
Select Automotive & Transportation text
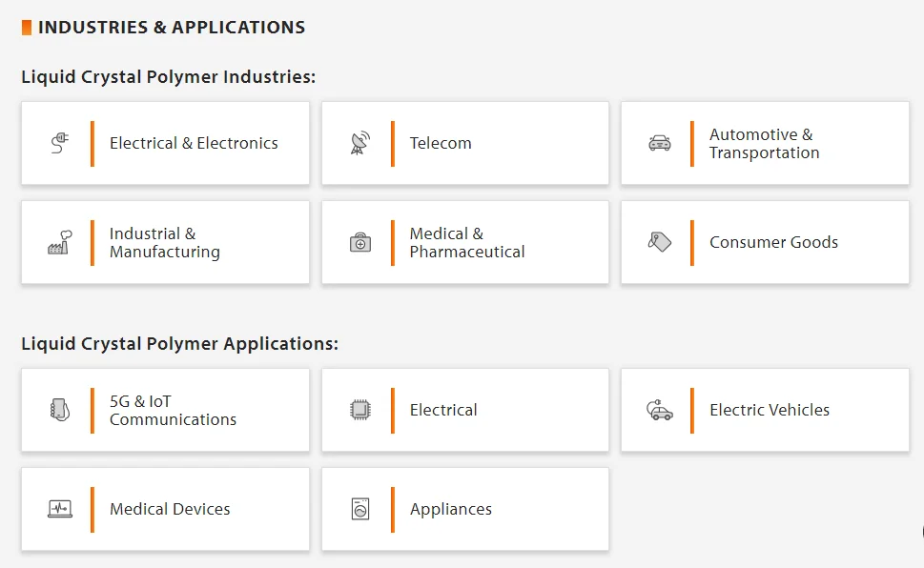[764, 144]
